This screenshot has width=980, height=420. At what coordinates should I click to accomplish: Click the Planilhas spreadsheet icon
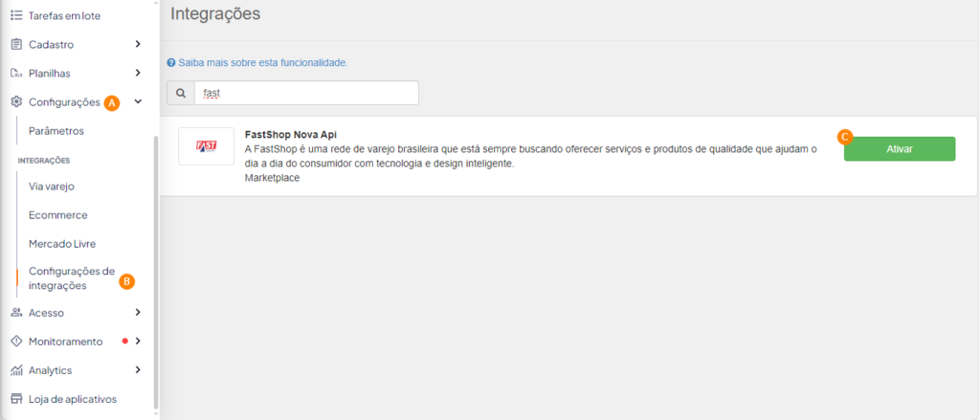pos(17,73)
